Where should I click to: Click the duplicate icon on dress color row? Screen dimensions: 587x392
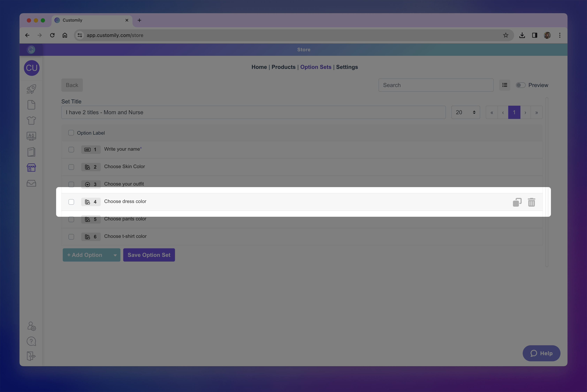click(x=517, y=202)
